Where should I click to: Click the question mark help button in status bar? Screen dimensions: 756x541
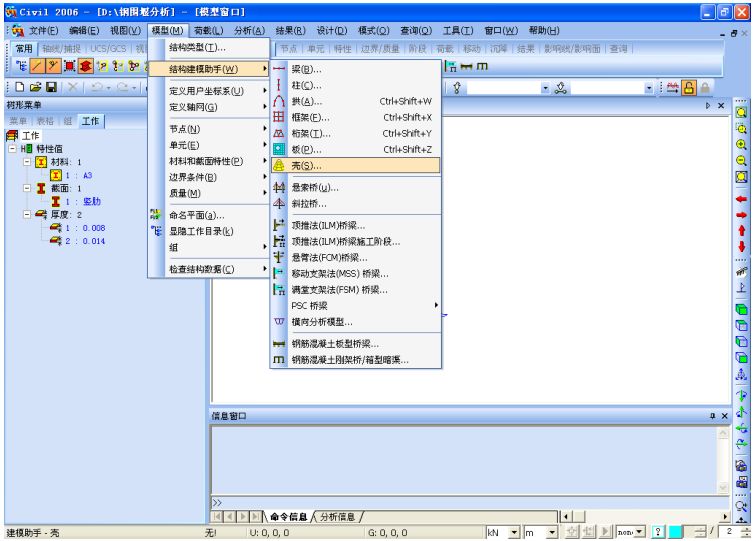(658, 532)
